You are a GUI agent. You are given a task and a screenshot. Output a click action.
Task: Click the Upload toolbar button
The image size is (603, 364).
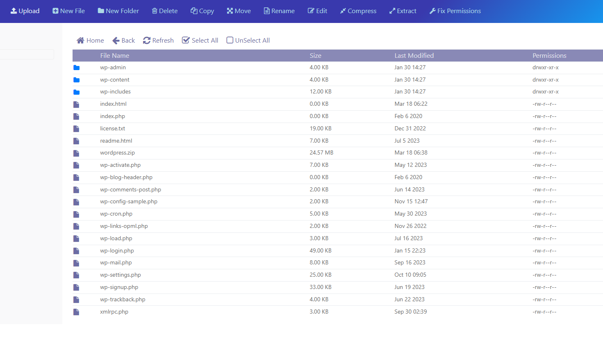25,11
